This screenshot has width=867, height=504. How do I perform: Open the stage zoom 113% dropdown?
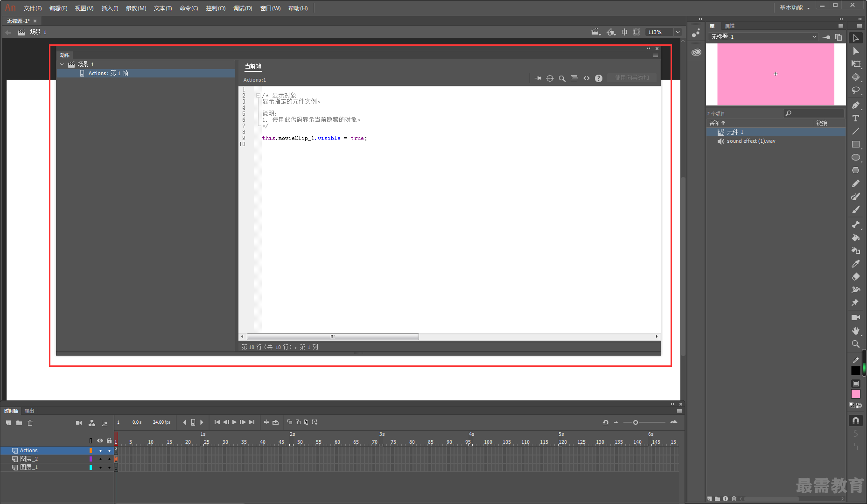678,32
